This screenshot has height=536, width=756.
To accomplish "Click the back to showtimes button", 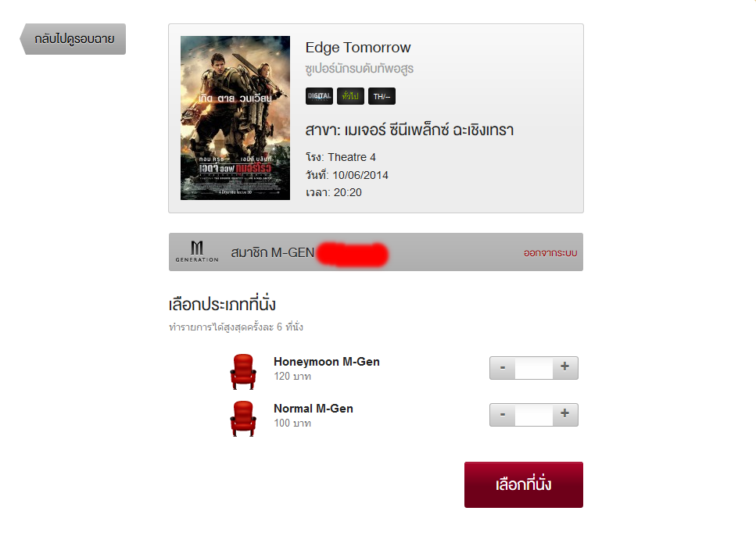I will (73, 39).
